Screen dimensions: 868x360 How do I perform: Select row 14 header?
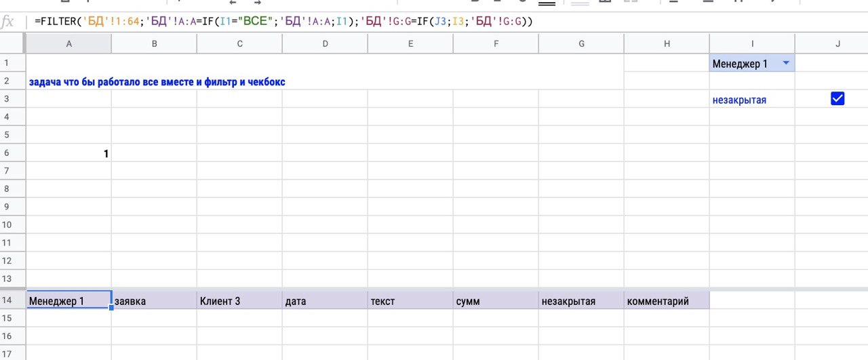point(12,300)
